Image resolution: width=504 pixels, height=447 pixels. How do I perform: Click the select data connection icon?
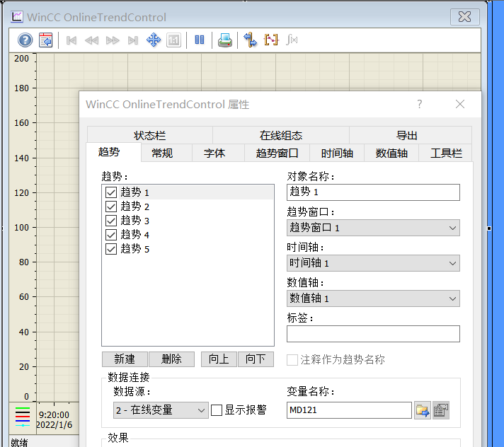(x=250, y=40)
